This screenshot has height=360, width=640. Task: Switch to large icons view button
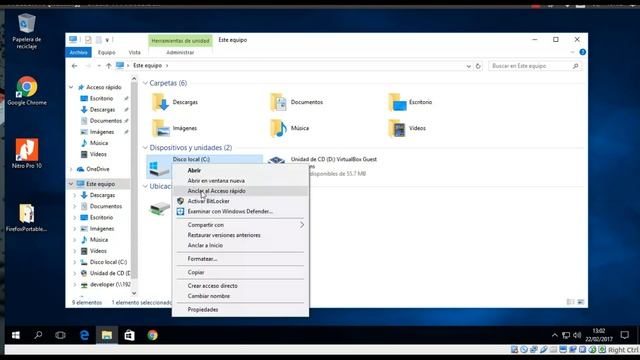coord(581,302)
